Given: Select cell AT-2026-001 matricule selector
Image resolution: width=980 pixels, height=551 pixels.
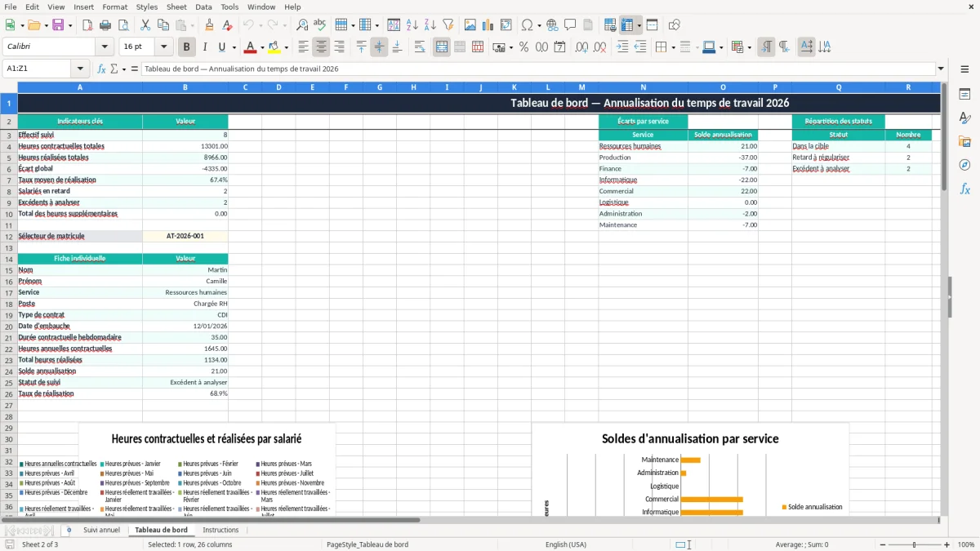Looking at the screenshot, I should coord(185,236).
